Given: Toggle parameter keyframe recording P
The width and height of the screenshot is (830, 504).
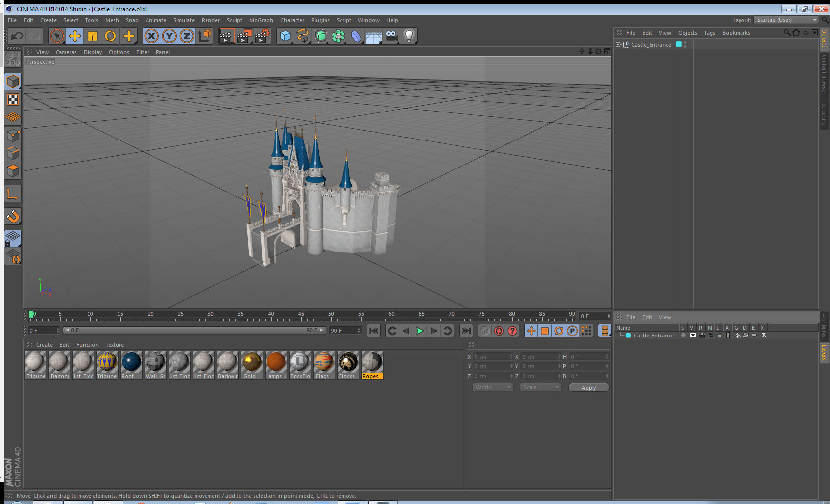Looking at the screenshot, I should coord(572,331).
